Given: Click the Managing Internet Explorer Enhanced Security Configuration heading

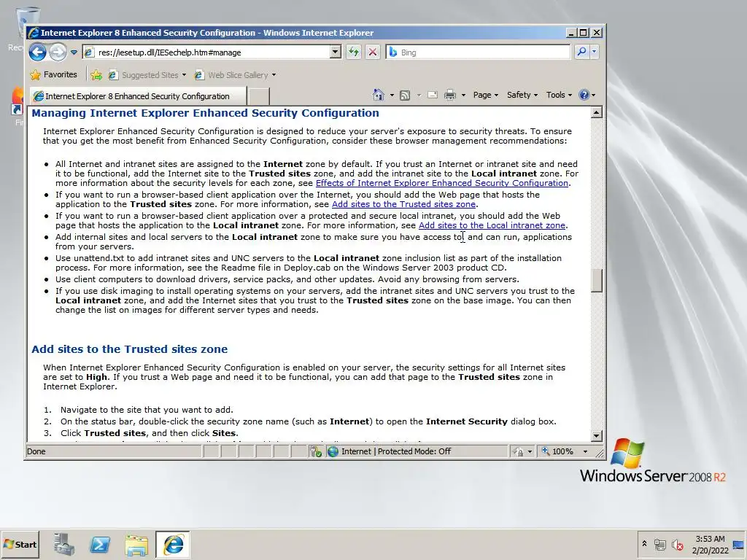Looking at the screenshot, I should click(x=205, y=113).
